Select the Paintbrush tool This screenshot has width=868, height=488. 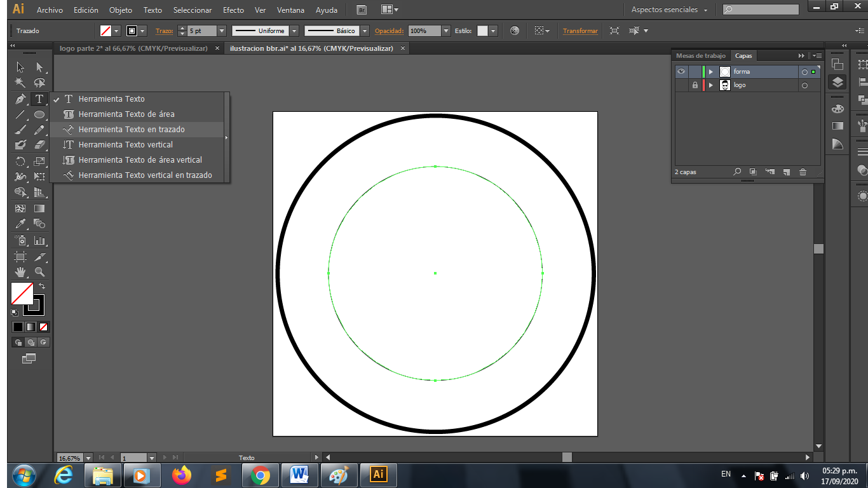pyautogui.click(x=20, y=130)
